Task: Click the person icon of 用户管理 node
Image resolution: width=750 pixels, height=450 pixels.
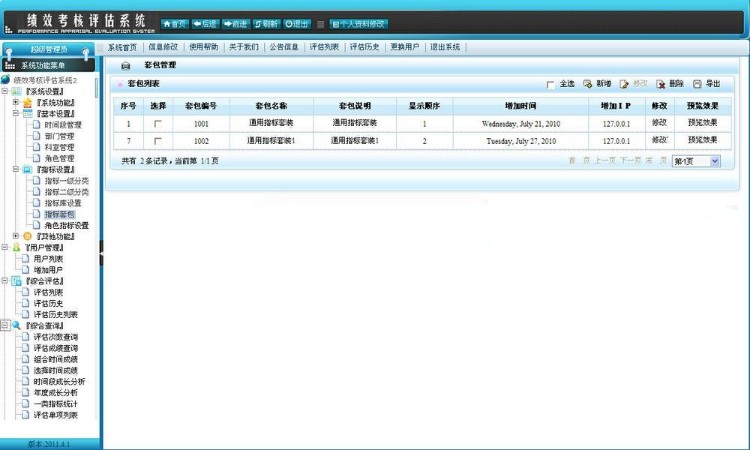Action: pyautogui.click(x=16, y=247)
